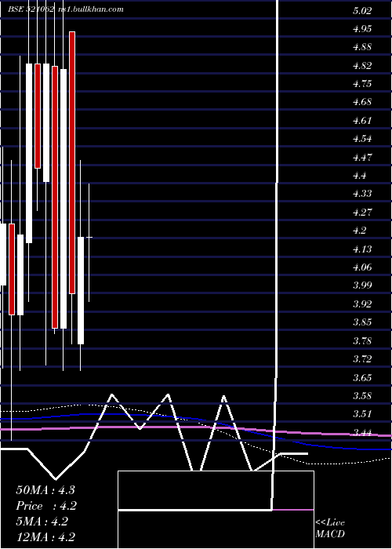Click the 3.51 price level label
392x549 pixels.
(362, 414)
